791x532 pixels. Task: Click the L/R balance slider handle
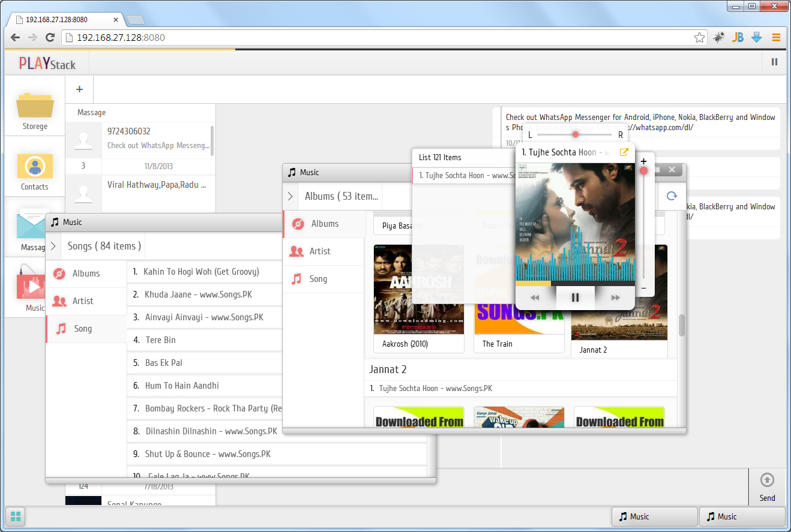[576, 134]
